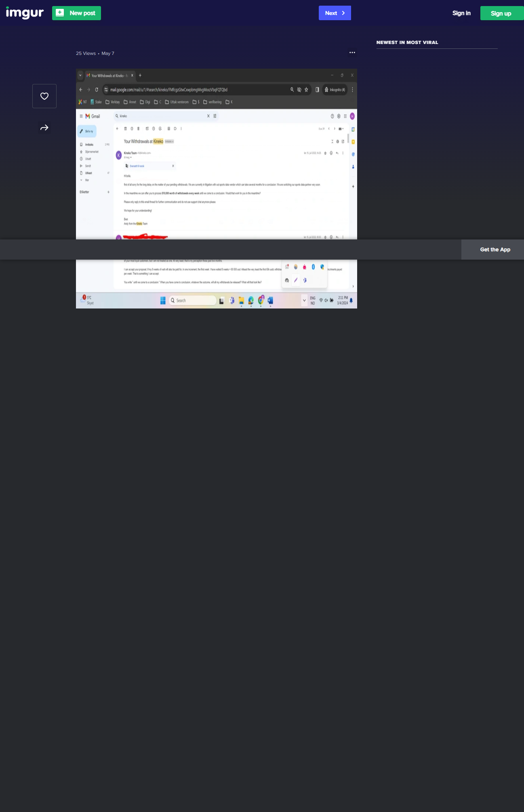Click the bookmark star in the address bar
The height and width of the screenshot is (812, 524).
point(306,90)
